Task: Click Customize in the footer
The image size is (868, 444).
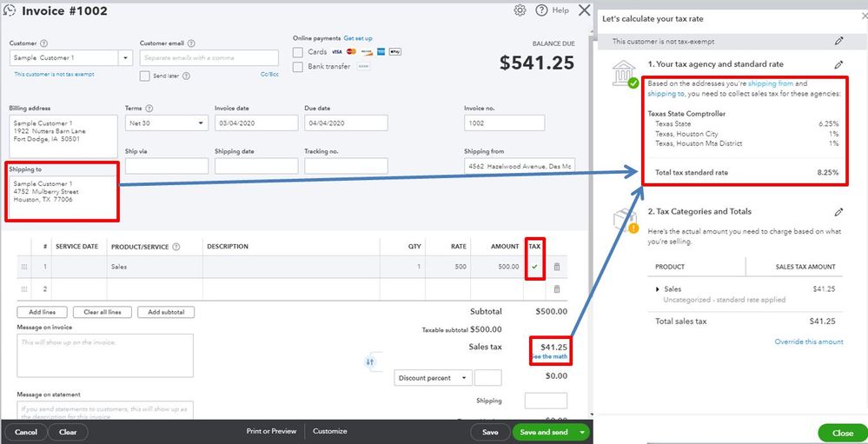Action: (330, 431)
